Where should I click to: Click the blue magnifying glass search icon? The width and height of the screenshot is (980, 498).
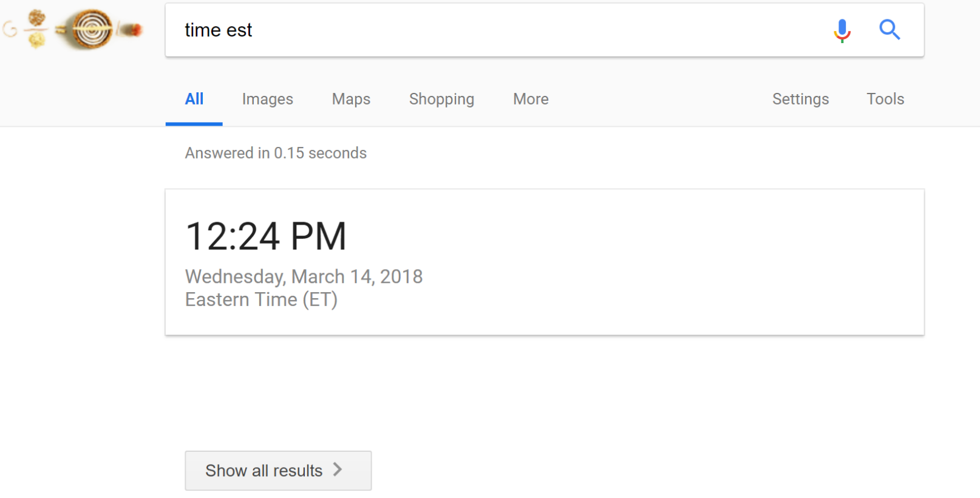889,29
